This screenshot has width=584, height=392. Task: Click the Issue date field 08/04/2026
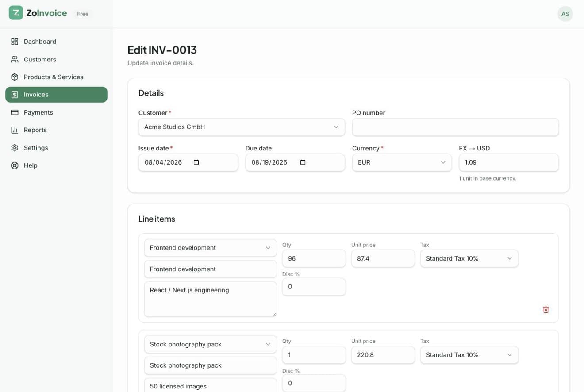[x=188, y=162]
